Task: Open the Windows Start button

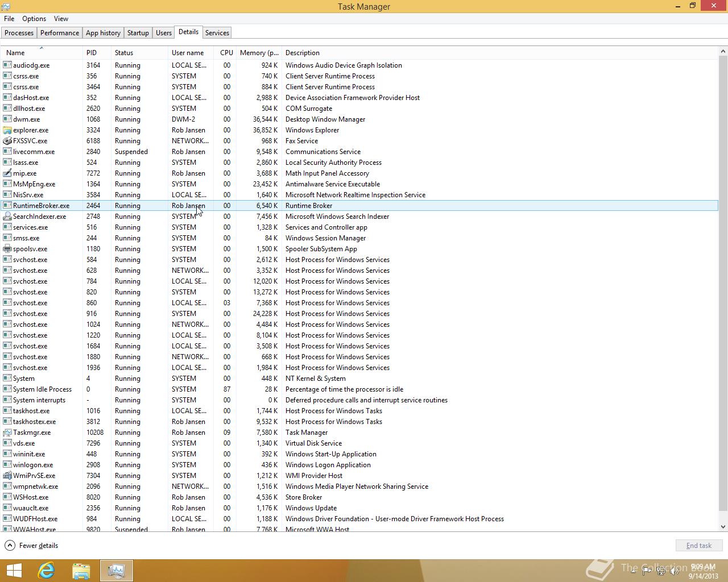Action: point(14,571)
